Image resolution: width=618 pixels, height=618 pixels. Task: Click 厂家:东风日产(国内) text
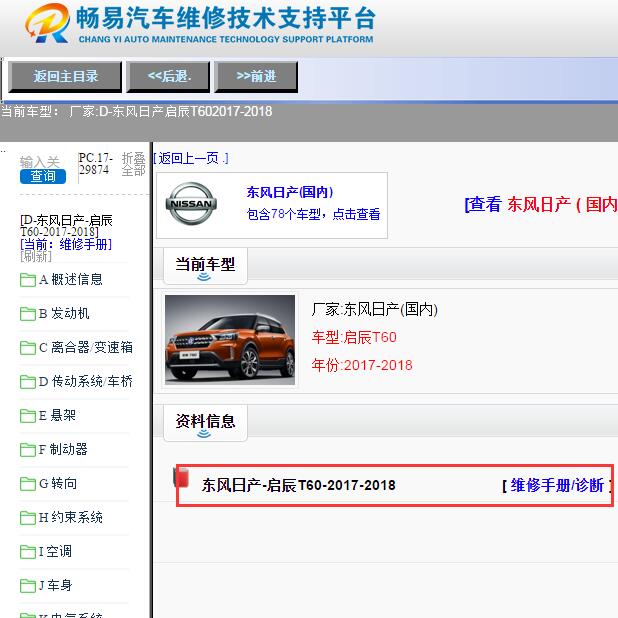[374, 309]
